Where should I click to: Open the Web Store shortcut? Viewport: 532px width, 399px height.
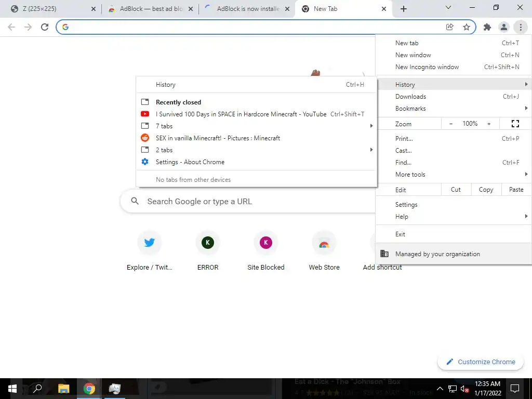(x=324, y=250)
